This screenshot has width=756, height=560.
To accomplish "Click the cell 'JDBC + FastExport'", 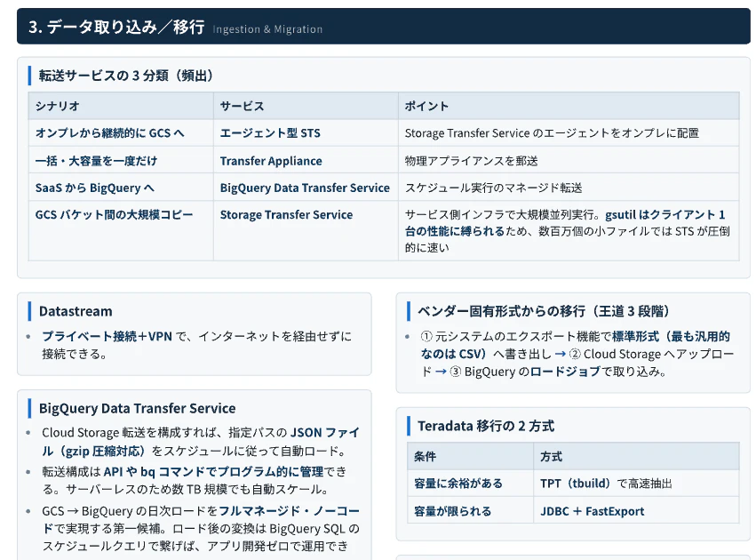I will (636, 511).
